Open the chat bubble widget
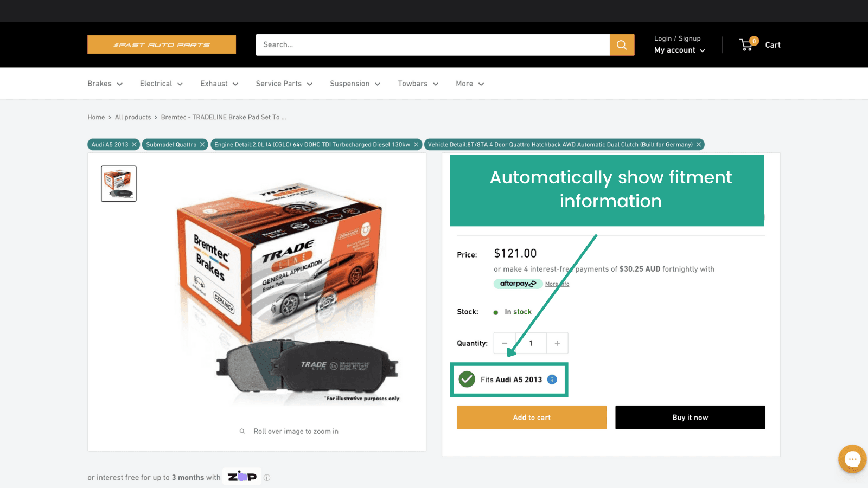 (x=852, y=459)
